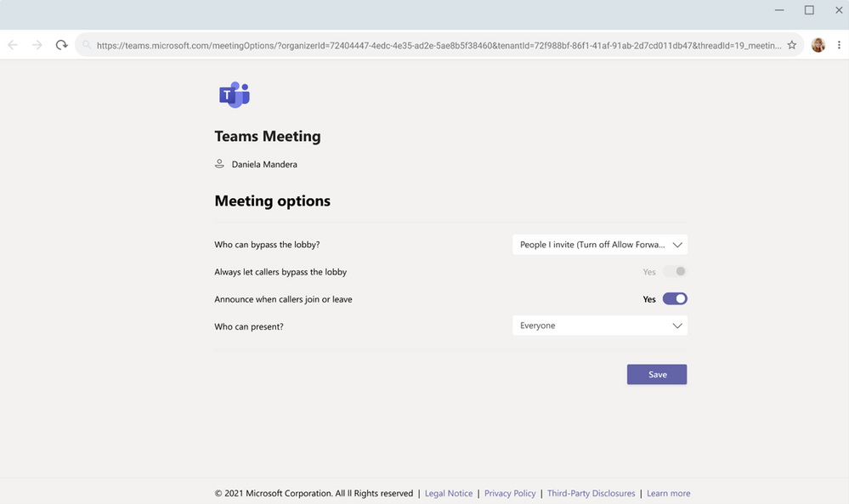Toggle Announce when callers join or leave
The image size is (849, 504).
[x=675, y=299]
